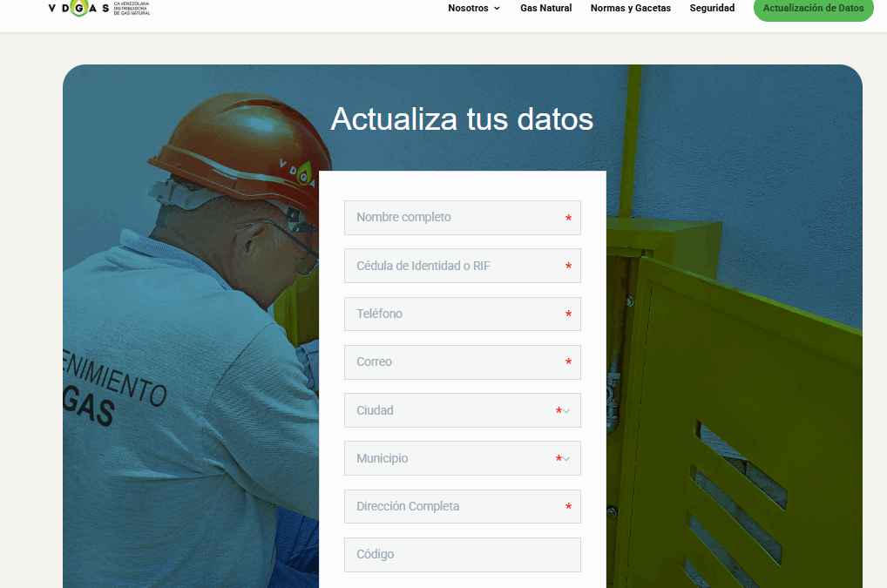
Task: Open the Gas Natural menu item
Action: pyautogui.click(x=545, y=8)
